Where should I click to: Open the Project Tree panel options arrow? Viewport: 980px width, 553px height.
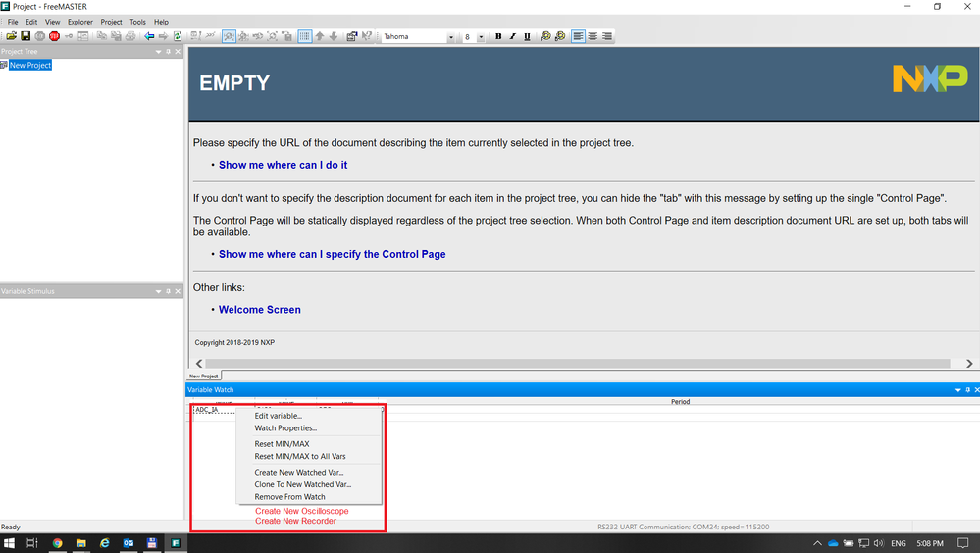(158, 52)
